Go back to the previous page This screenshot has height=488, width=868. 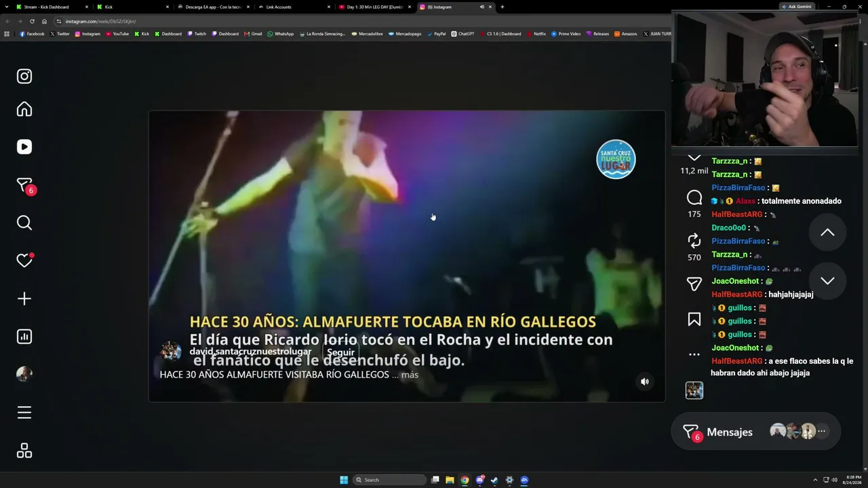(7, 21)
